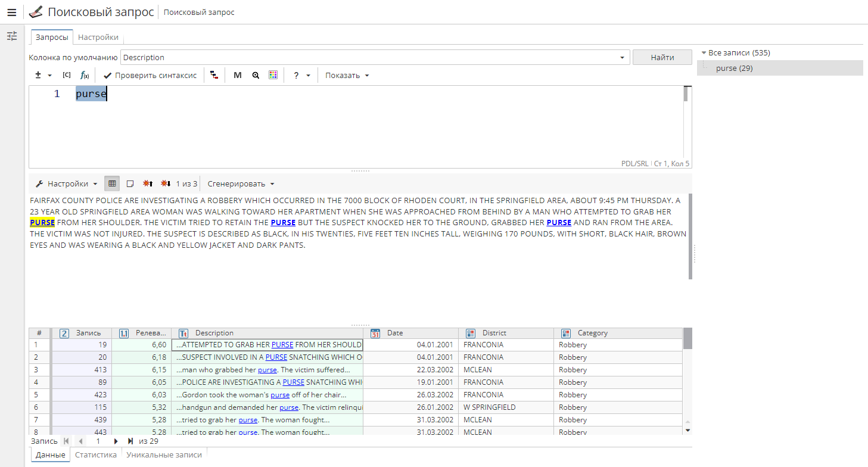The width and height of the screenshot is (868, 467).
Task: Select row 1 description cell
Action: click(x=267, y=344)
